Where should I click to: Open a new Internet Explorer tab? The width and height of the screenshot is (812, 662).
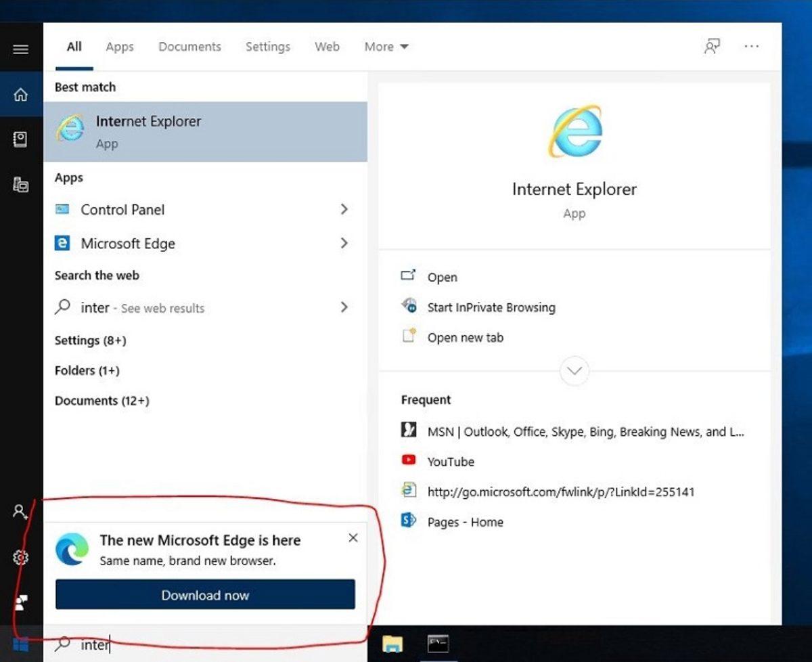(465, 337)
